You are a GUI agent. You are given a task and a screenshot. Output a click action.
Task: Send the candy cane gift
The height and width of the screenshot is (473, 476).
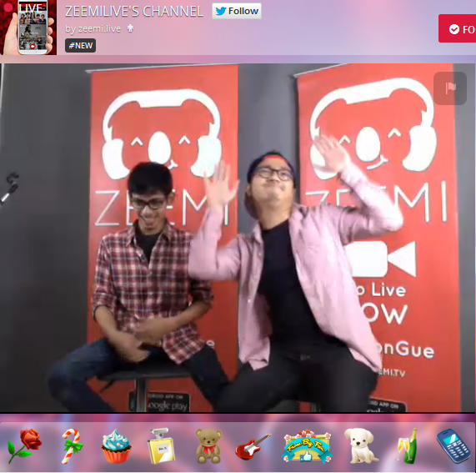pos(72,446)
